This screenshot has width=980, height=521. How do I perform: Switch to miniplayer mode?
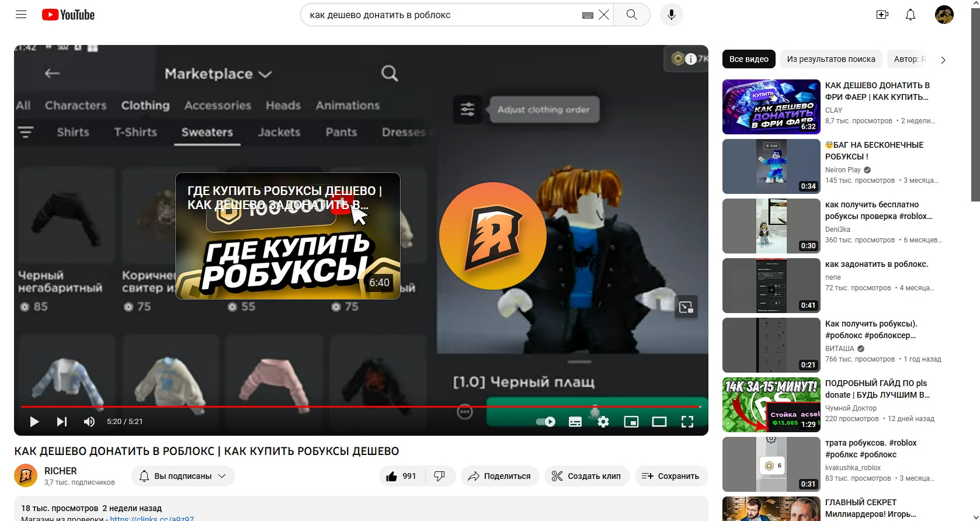click(x=631, y=422)
